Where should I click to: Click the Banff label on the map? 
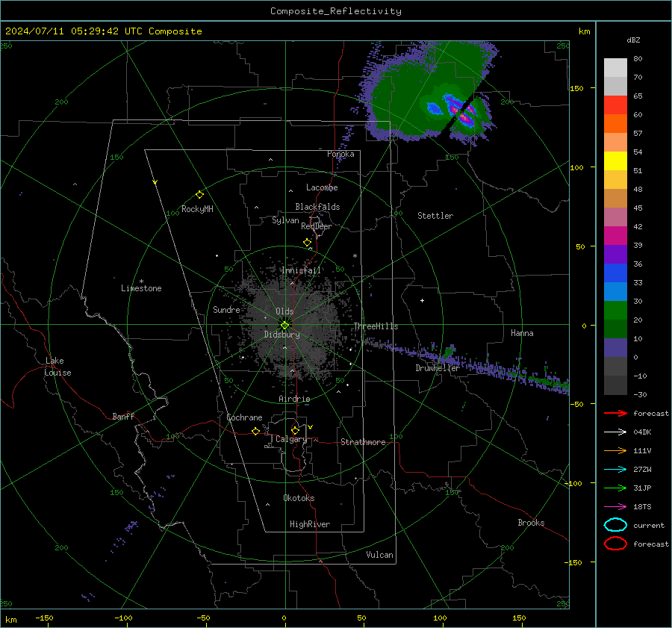[x=123, y=416]
